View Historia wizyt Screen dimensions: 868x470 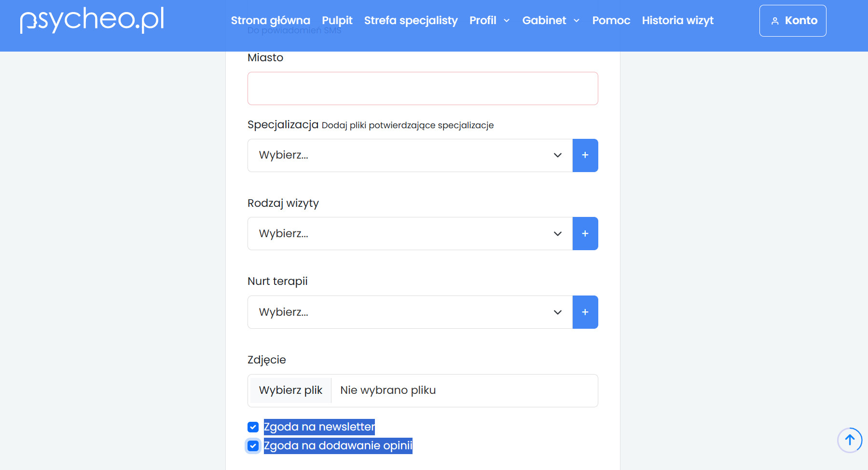[x=677, y=20]
